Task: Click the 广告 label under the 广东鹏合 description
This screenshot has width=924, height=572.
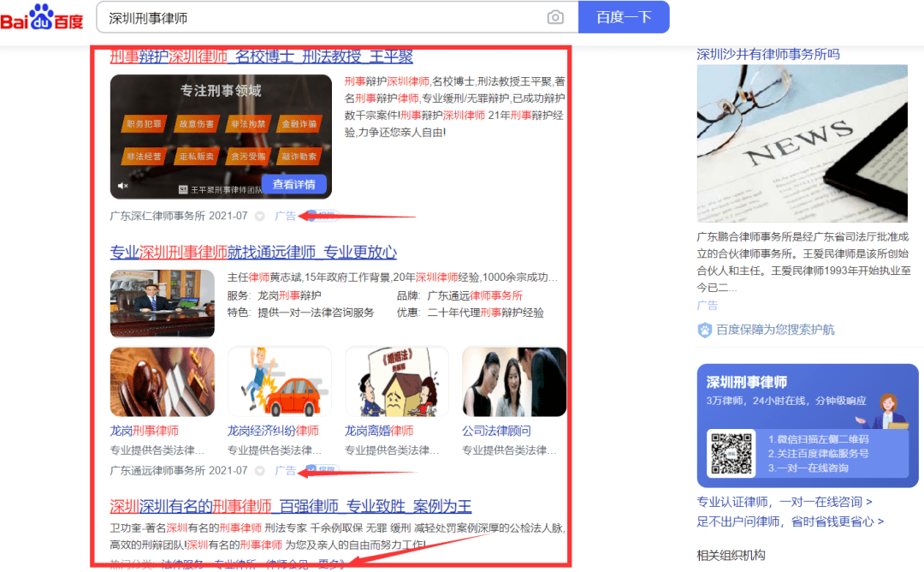Action: tap(708, 306)
